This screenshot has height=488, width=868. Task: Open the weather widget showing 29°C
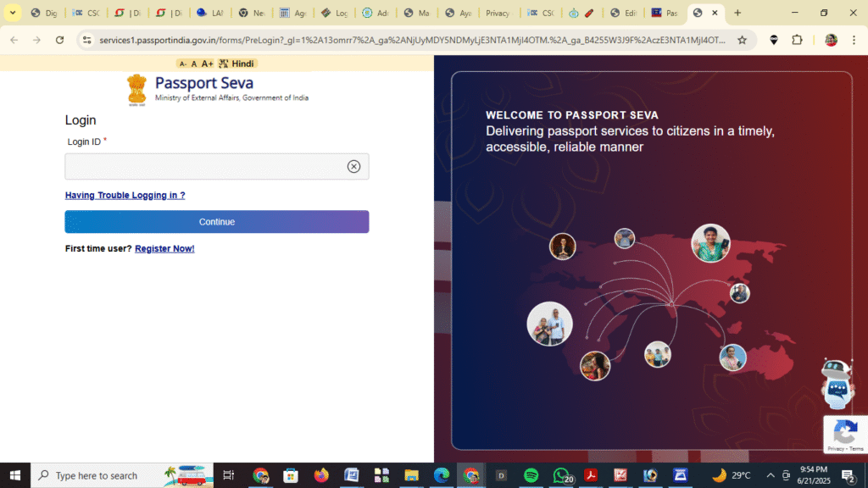(x=731, y=475)
